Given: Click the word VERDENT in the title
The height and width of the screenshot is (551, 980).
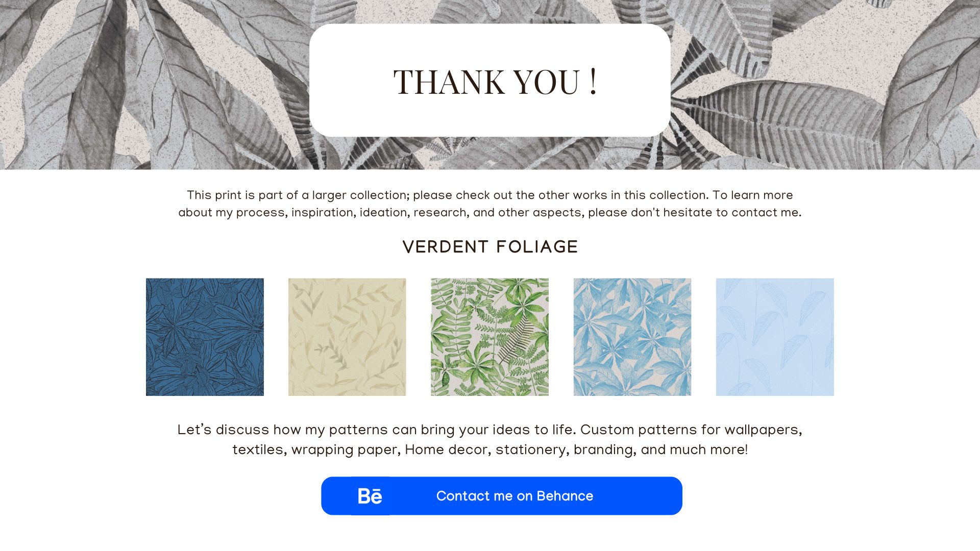Looking at the screenshot, I should (x=446, y=247).
